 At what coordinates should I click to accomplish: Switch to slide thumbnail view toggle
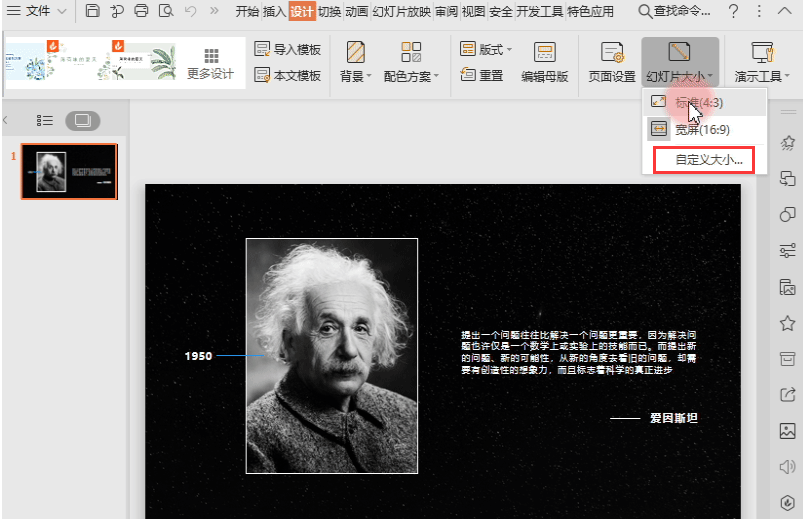point(82,120)
